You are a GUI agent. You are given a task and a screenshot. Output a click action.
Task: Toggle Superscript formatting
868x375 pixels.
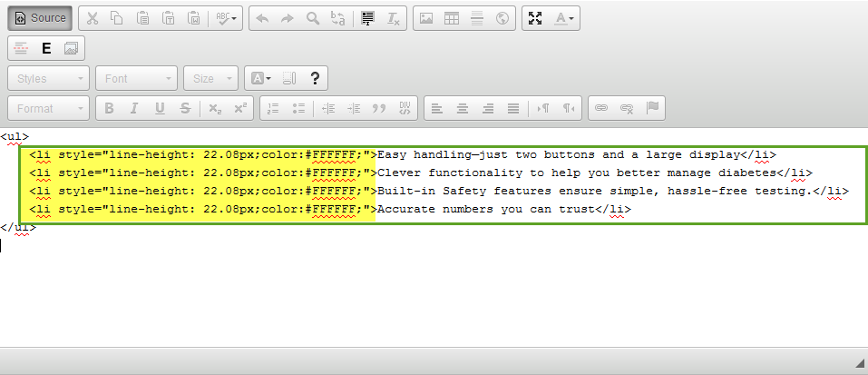(240, 109)
